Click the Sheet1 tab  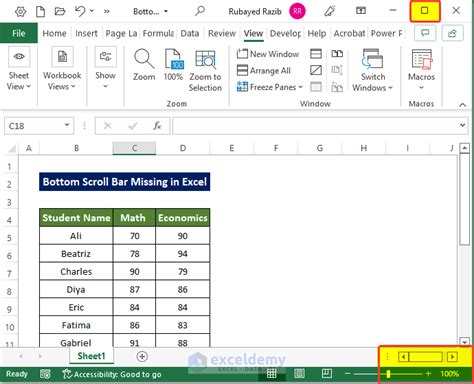click(91, 356)
